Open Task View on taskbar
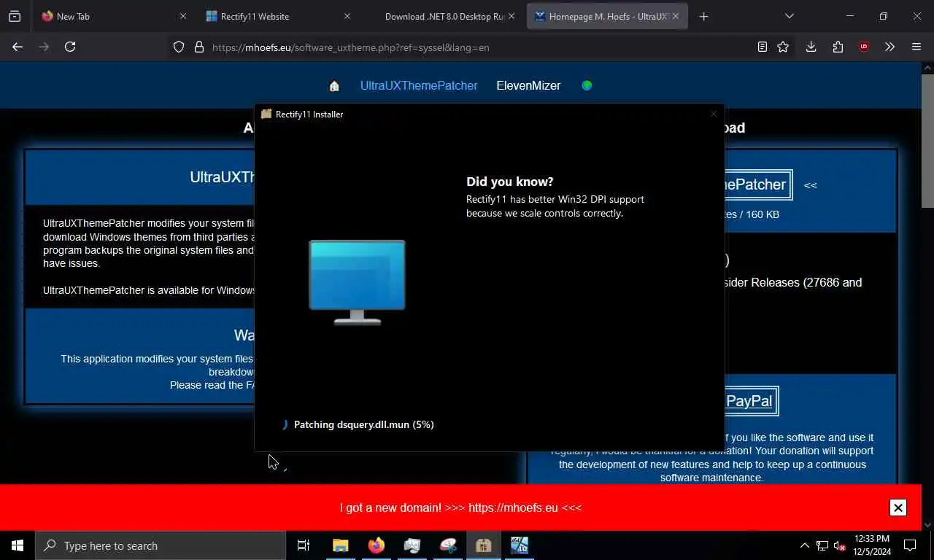Viewport: 934px width, 560px height. [304, 545]
